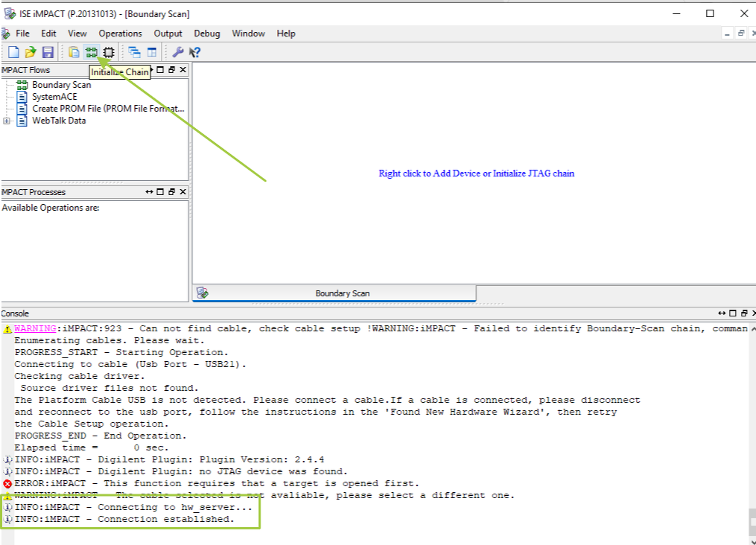
Task: Click the 'Available Operations are:' text
Action: point(51,208)
